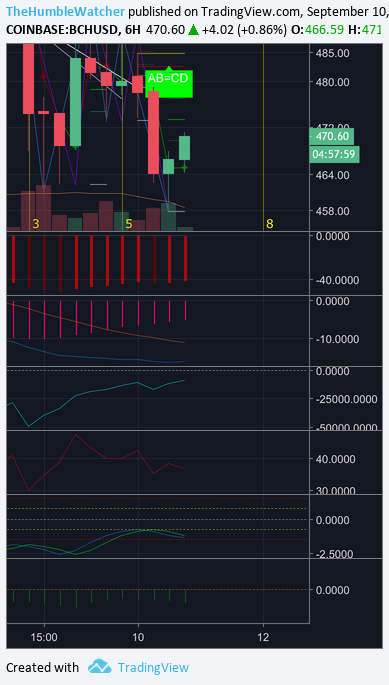
Task: Select yellow cycle marker number 8
Action: [270, 224]
